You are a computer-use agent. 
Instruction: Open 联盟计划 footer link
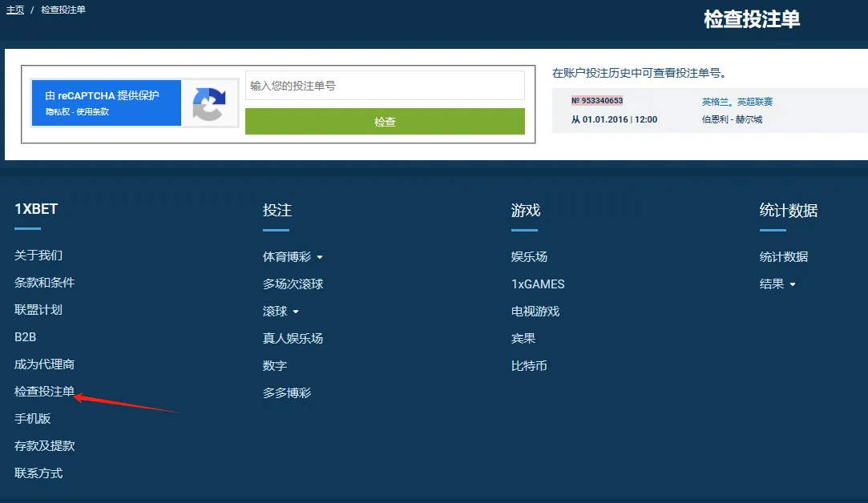38,309
